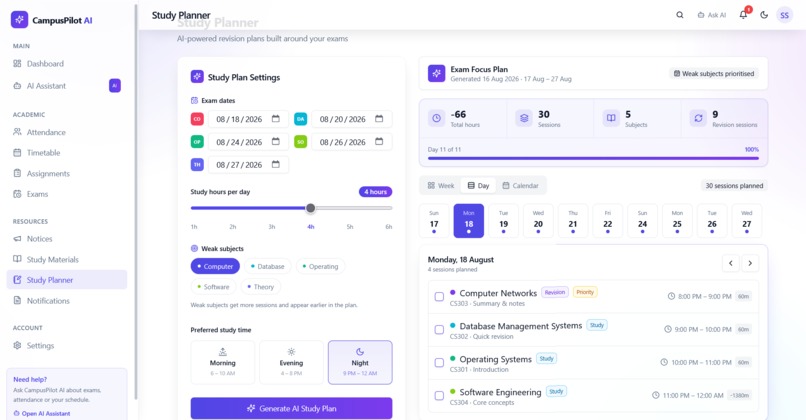Open the SS user avatar
This screenshot has width=806, height=420.
click(784, 15)
